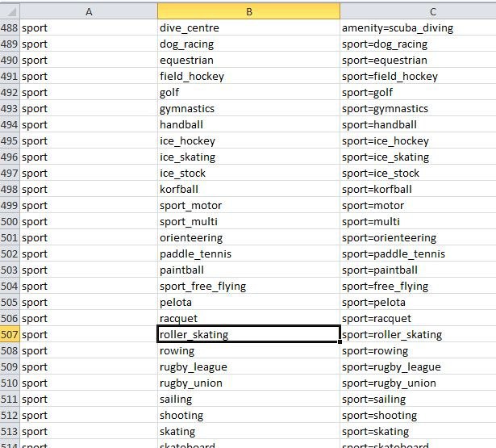
Task: Select row header 500
Action: coord(10,221)
